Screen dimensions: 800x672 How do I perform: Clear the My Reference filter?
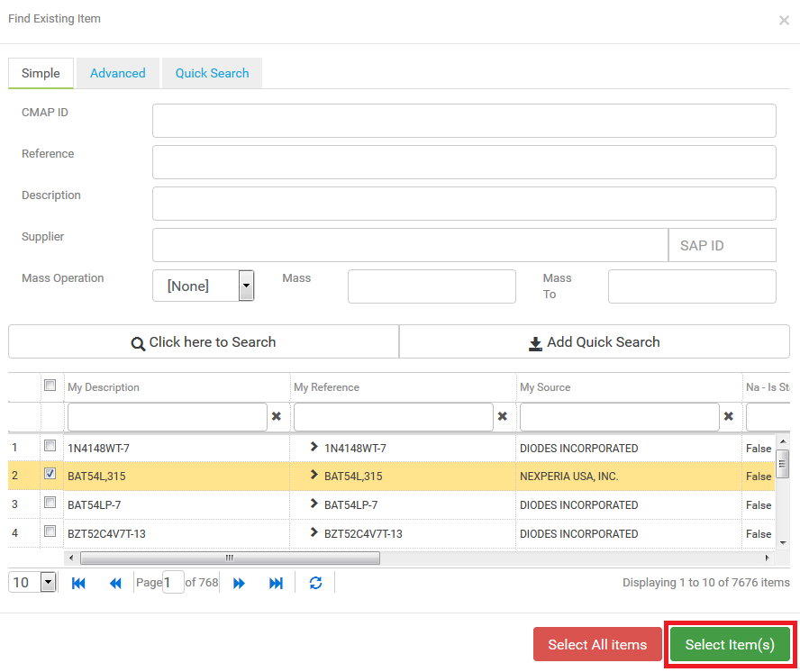coord(503,416)
